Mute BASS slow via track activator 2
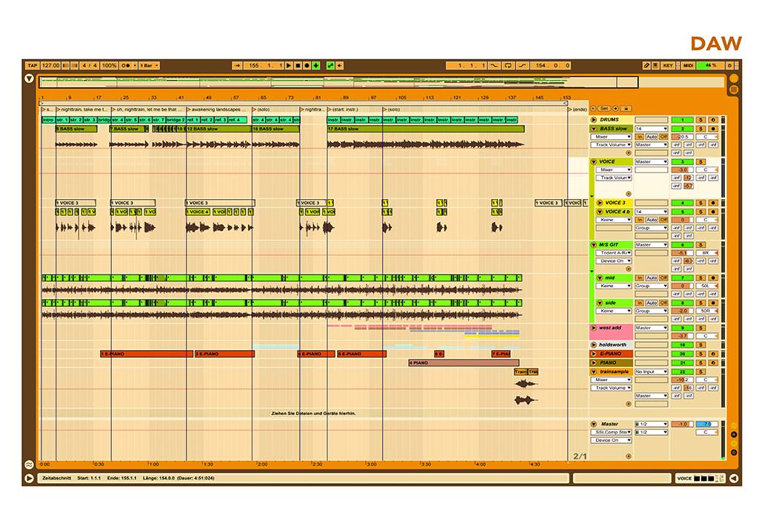Image resolution: width=762 pixels, height=532 pixels. (682, 129)
